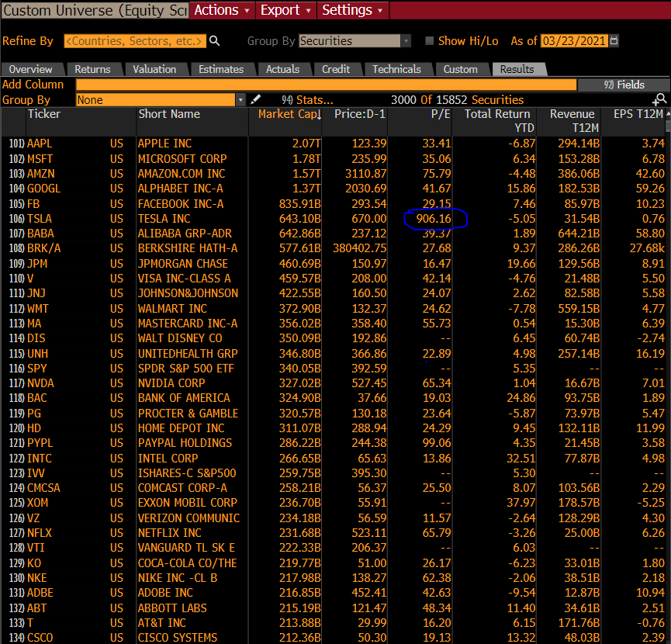Click the PYPL ticker
The height and width of the screenshot is (644, 671).
click(x=40, y=443)
